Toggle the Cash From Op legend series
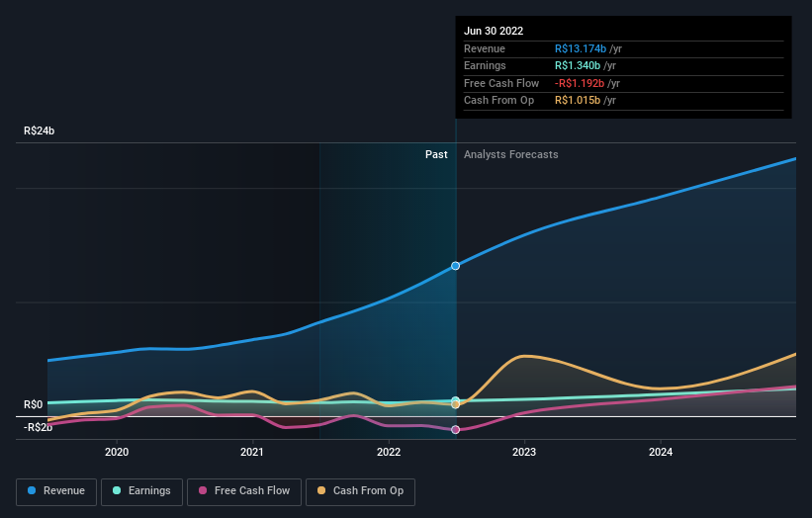The image size is (812, 518). pyautogui.click(x=360, y=491)
